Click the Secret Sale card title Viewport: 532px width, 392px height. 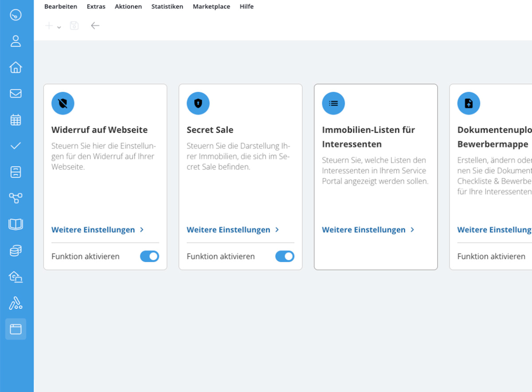[210, 130]
